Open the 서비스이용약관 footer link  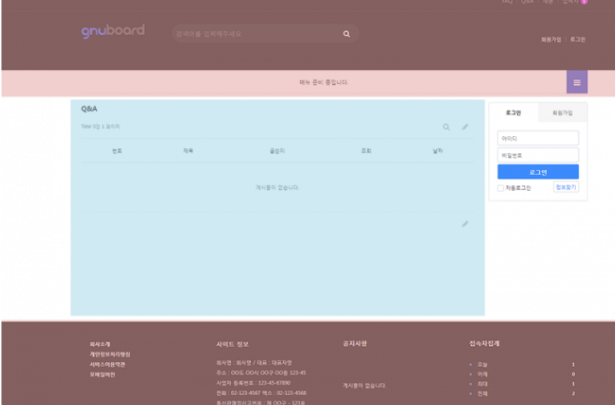[107, 364]
